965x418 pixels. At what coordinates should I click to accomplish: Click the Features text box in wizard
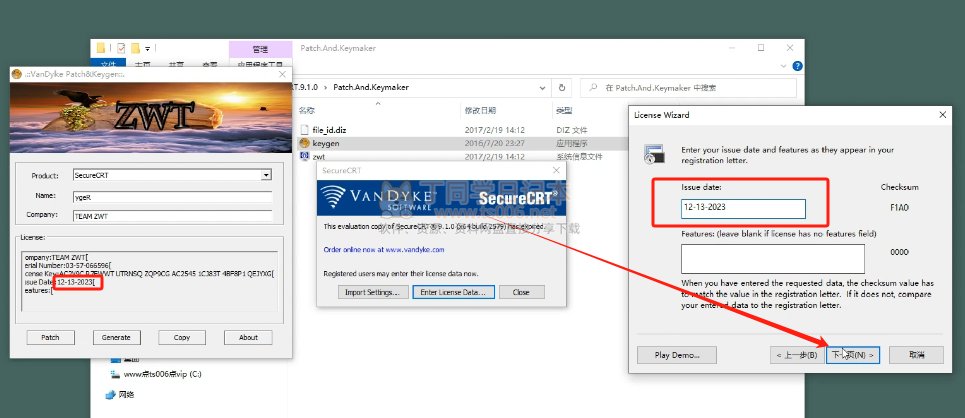click(772, 259)
